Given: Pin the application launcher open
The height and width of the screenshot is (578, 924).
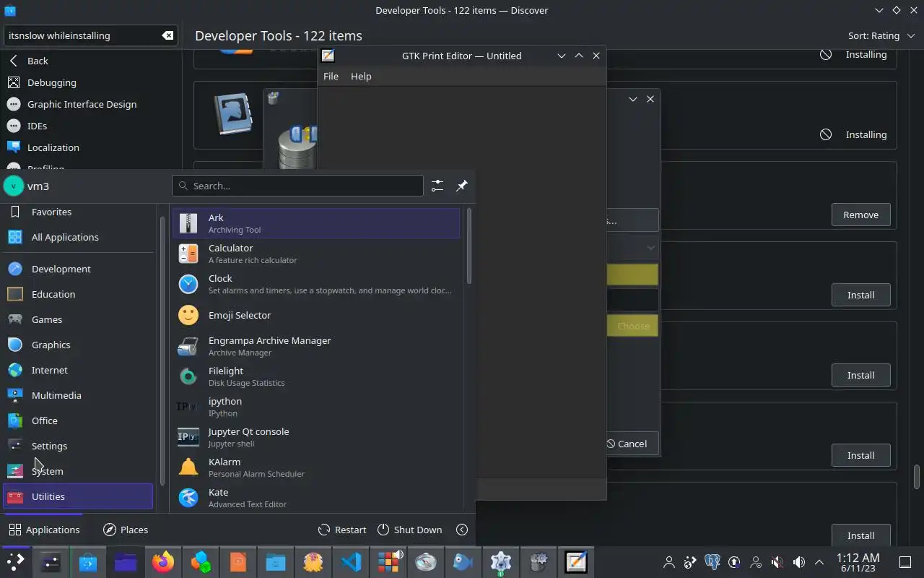Looking at the screenshot, I should click(462, 186).
